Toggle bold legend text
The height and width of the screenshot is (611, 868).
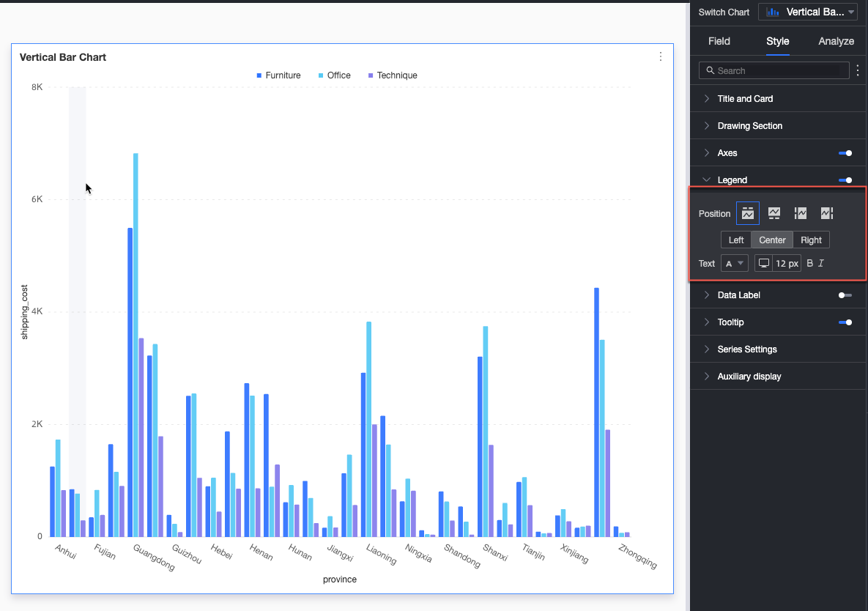coord(810,264)
